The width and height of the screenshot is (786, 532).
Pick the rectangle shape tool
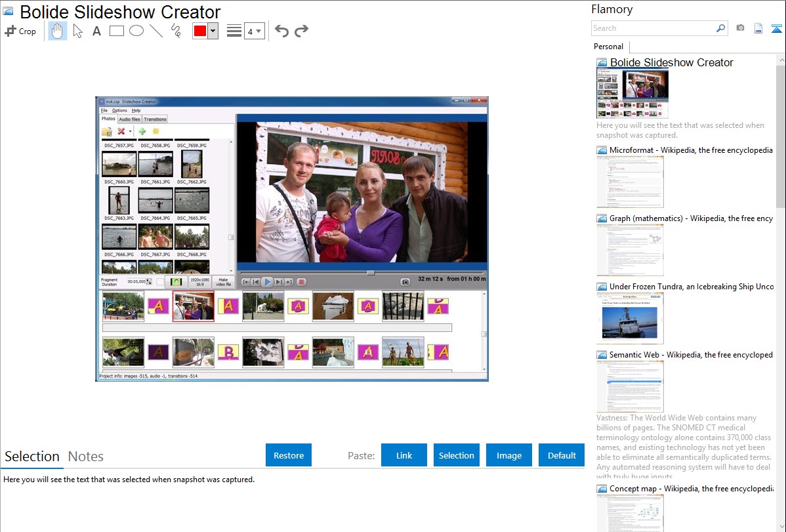(117, 31)
